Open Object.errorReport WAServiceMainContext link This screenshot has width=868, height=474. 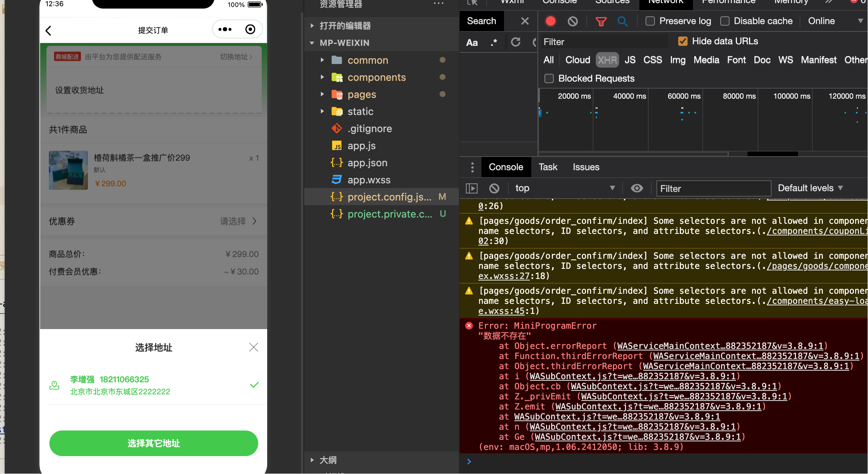tap(720, 346)
